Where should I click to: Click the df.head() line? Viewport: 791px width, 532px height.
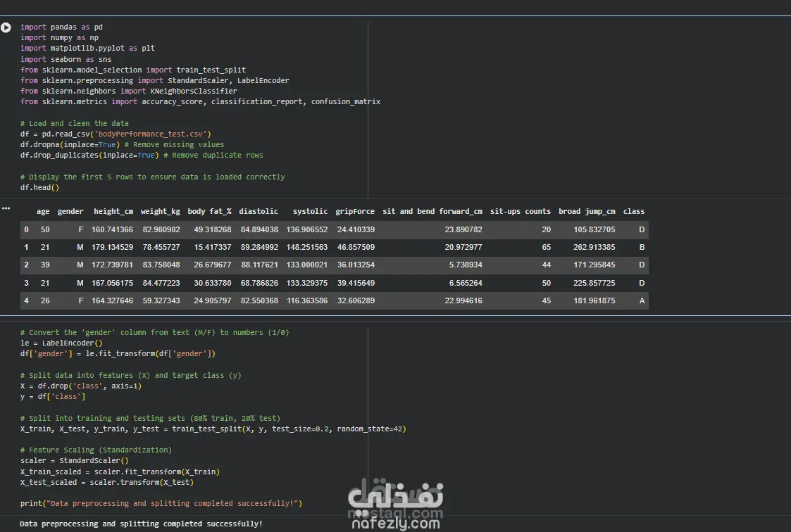tap(39, 187)
